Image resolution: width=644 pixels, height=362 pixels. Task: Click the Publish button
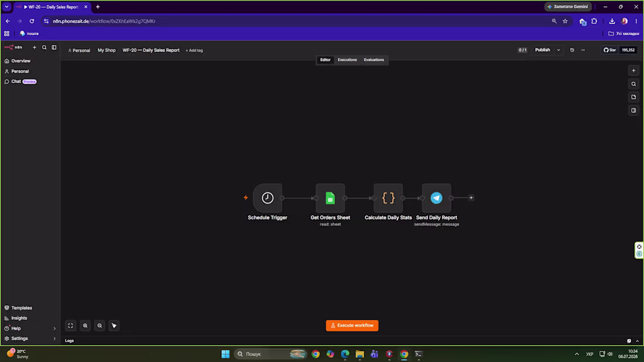(x=543, y=50)
